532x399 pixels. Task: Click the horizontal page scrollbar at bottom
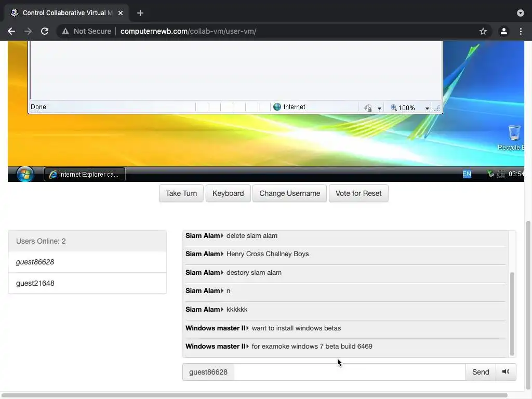tap(255, 395)
